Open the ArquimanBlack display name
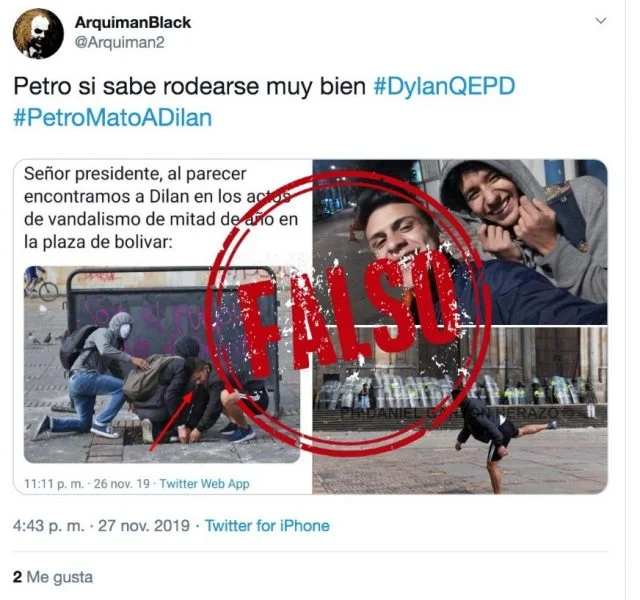This screenshot has height=600, width=640. click(133, 22)
